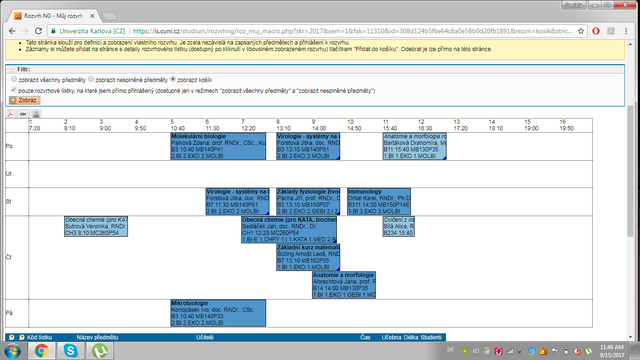Open Molekulární biologie Monday entry
The width and height of the screenshot is (640, 360).
tap(218, 146)
